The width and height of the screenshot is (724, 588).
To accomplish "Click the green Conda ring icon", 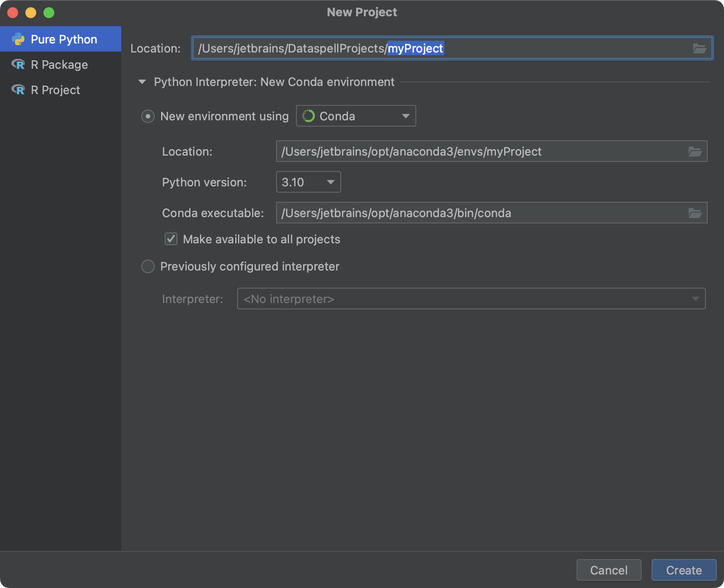I will tap(309, 116).
